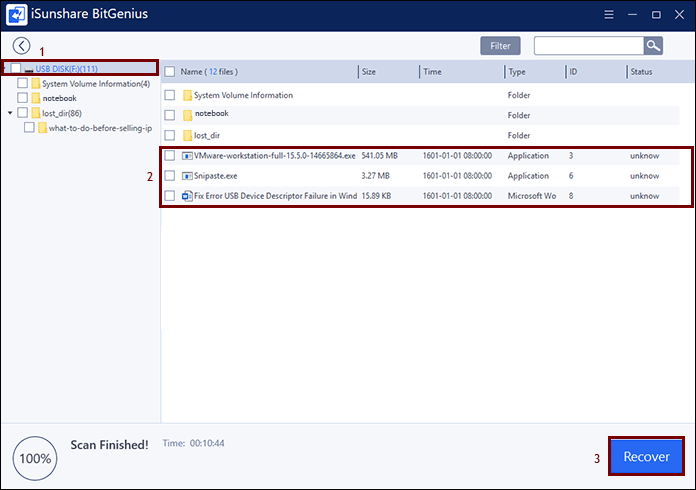Click the 3.27 MB size cell

coord(376,176)
